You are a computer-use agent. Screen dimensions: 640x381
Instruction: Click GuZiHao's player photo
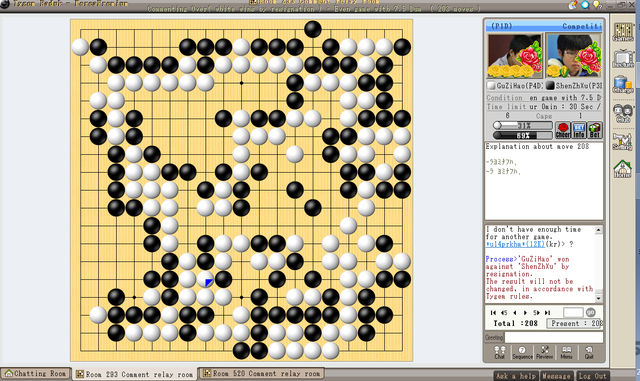515,56
